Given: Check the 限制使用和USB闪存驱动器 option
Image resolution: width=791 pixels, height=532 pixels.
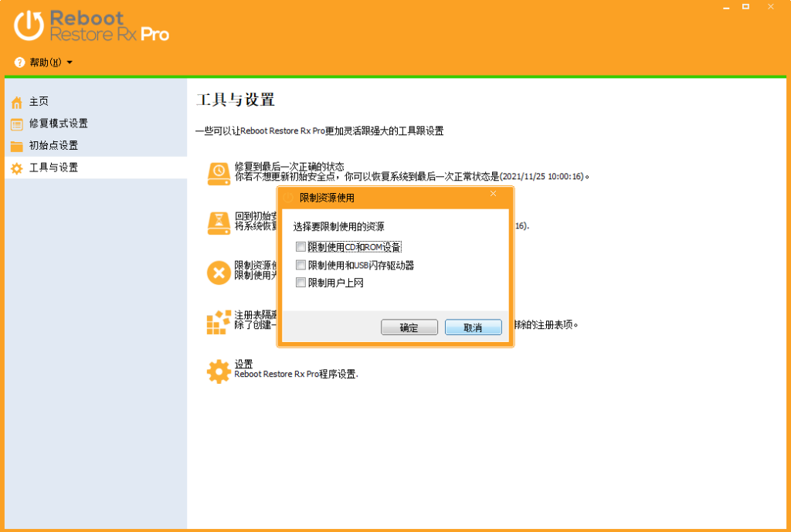Looking at the screenshot, I should pyautogui.click(x=300, y=265).
